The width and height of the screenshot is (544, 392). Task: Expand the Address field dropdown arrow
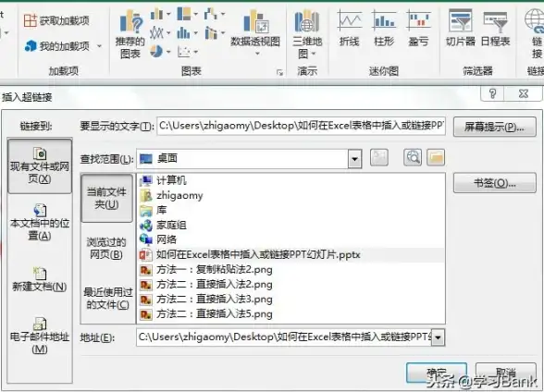click(x=439, y=337)
